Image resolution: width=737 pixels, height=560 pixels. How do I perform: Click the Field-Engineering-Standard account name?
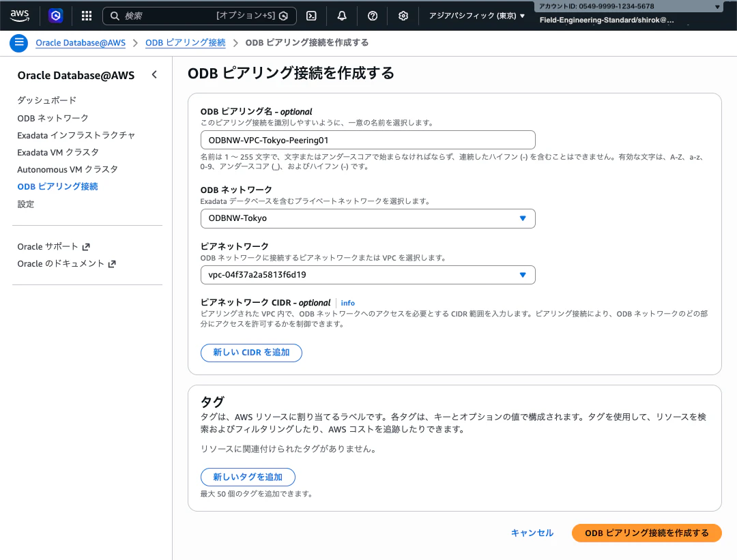click(607, 20)
